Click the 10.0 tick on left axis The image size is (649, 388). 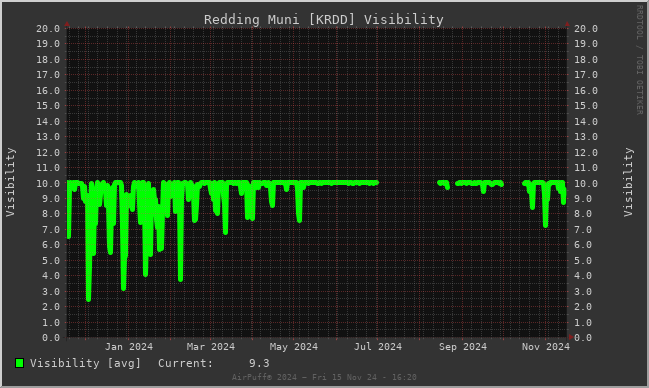coord(48,183)
